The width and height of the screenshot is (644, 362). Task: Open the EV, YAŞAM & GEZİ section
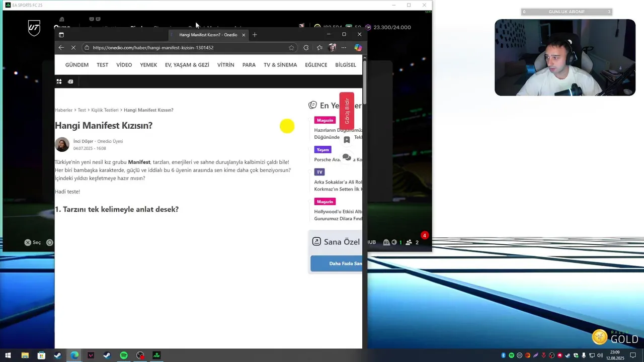click(187, 65)
